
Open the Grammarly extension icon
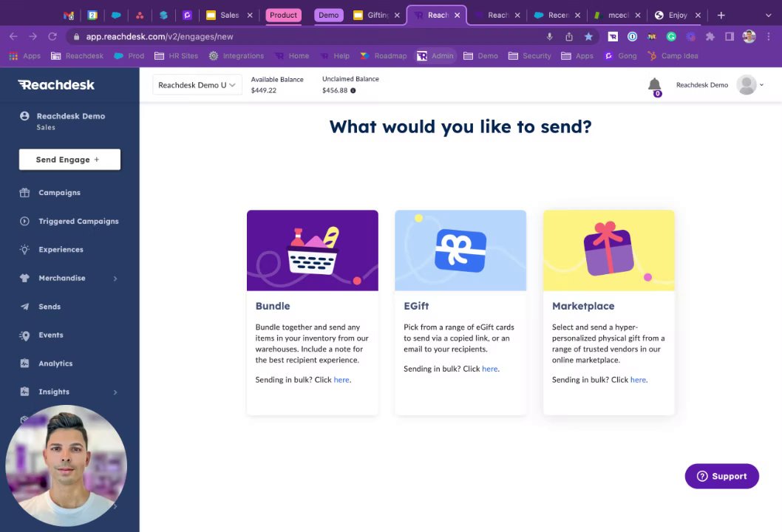click(x=671, y=36)
